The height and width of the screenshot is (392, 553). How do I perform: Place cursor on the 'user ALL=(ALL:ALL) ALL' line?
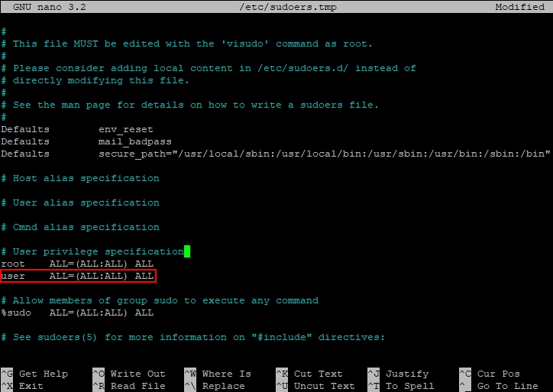tap(77, 276)
